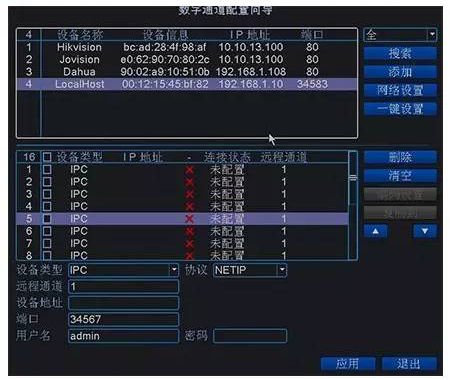Image resolution: width=450 pixels, height=380 pixels.
Task: Open the 协议 NETIP dropdown
Action: [x=250, y=270]
